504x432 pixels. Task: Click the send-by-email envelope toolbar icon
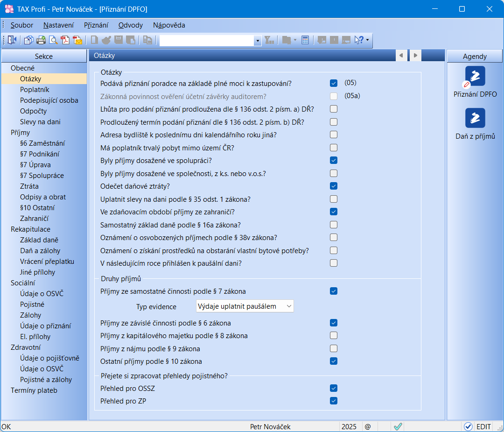(77, 40)
